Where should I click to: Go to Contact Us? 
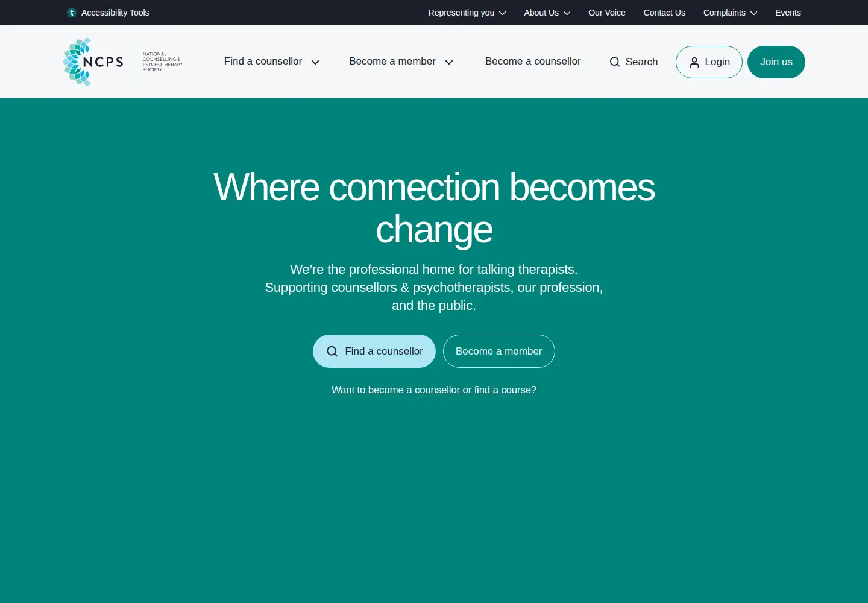coord(664,13)
